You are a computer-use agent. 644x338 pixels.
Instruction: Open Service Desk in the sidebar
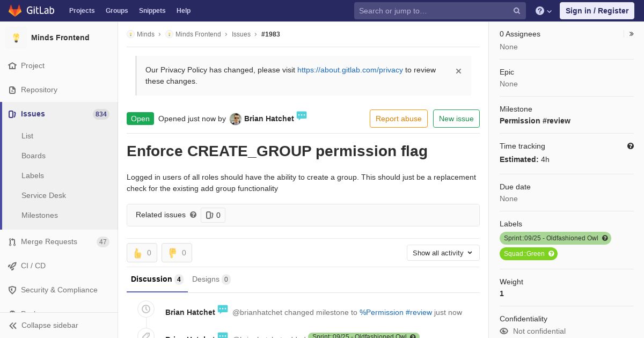coord(43,195)
